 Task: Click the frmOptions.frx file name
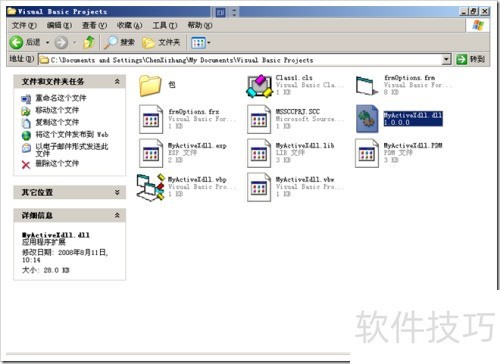pyautogui.click(x=193, y=112)
